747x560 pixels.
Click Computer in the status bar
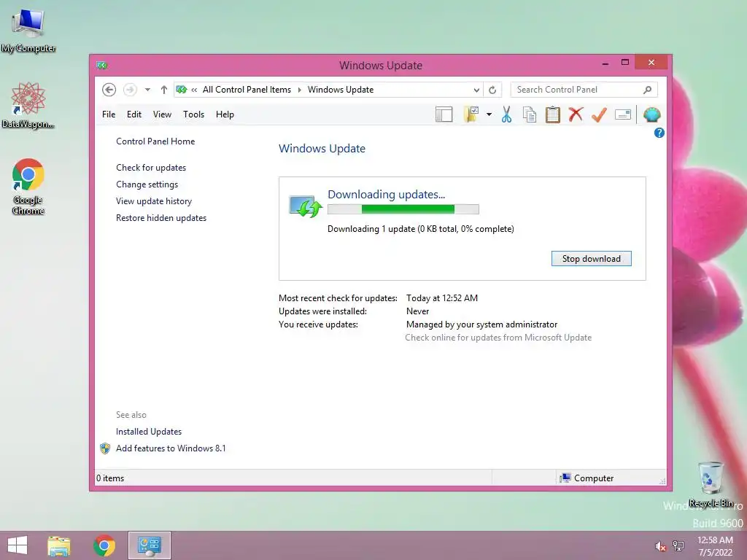(x=587, y=478)
